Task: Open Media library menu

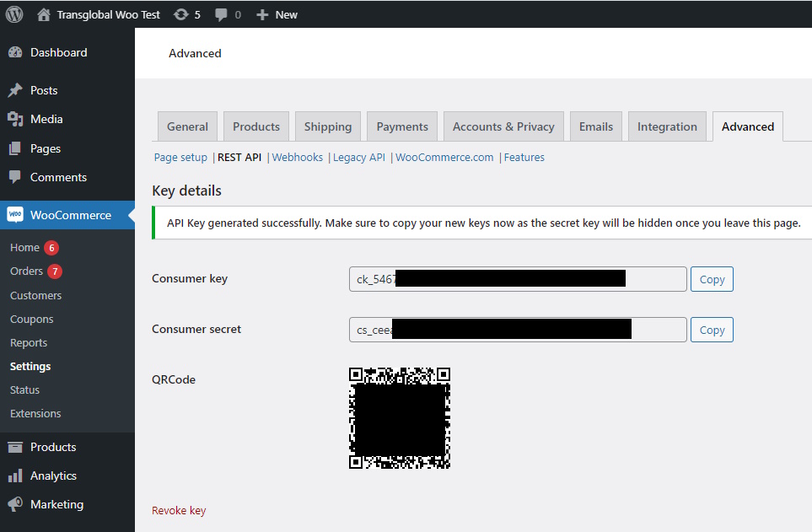Action: pos(46,119)
